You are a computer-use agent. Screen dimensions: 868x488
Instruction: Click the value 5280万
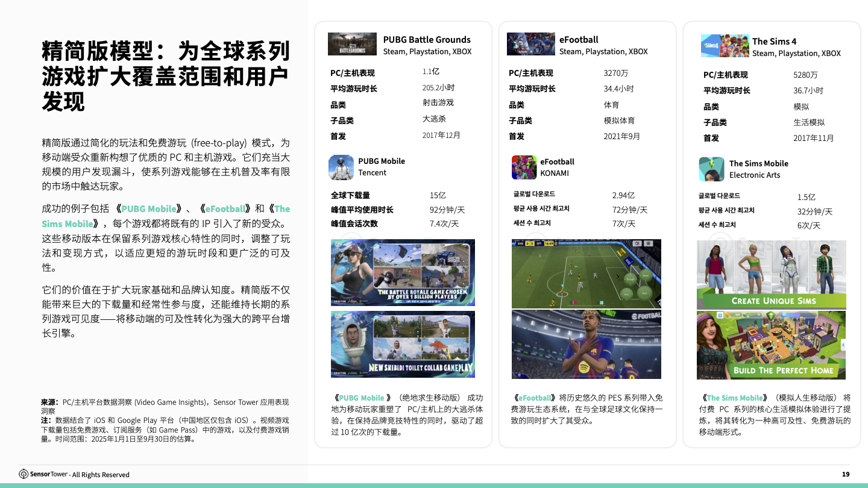(805, 75)
